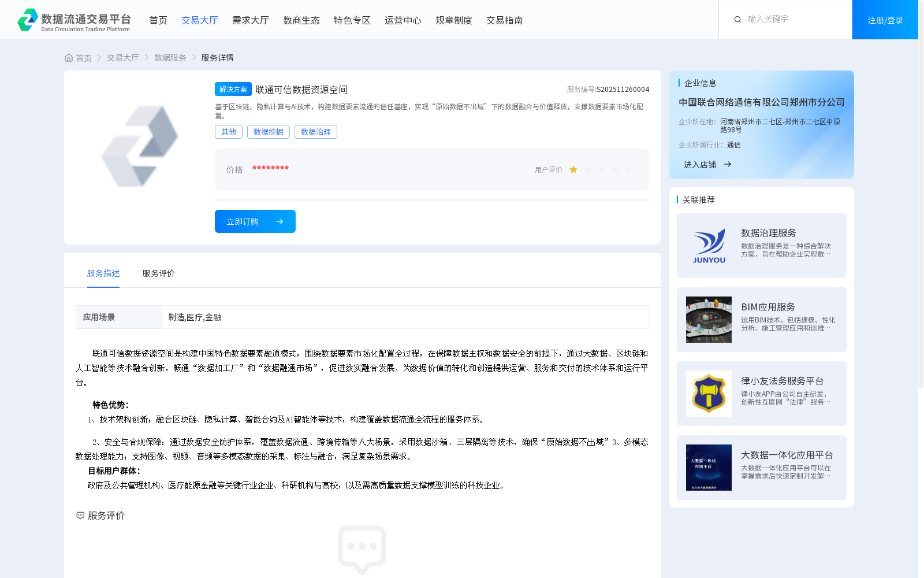Go to 数据服务 via breadcrumb link
This screenshot has height=578, width=924.
point(170,58)
